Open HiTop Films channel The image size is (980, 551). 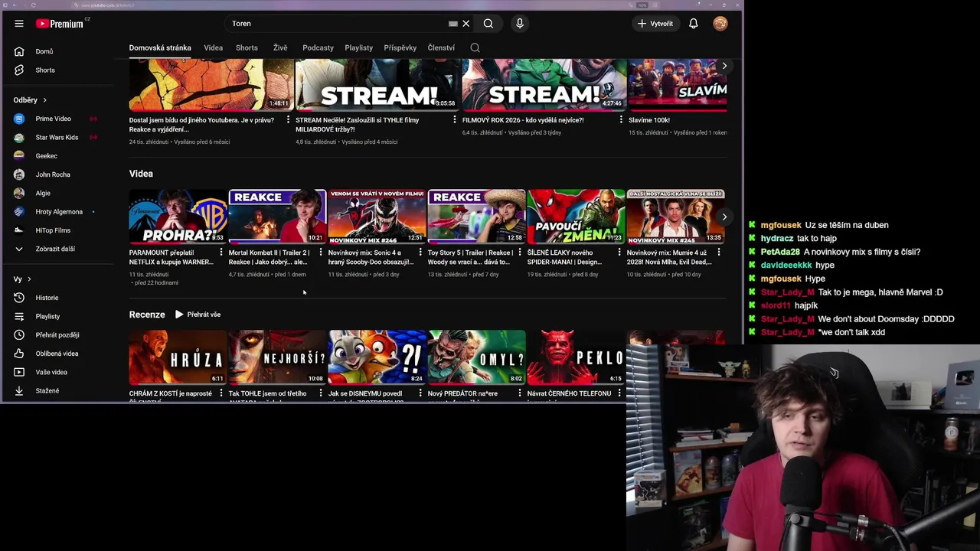(x=52, y=230)
